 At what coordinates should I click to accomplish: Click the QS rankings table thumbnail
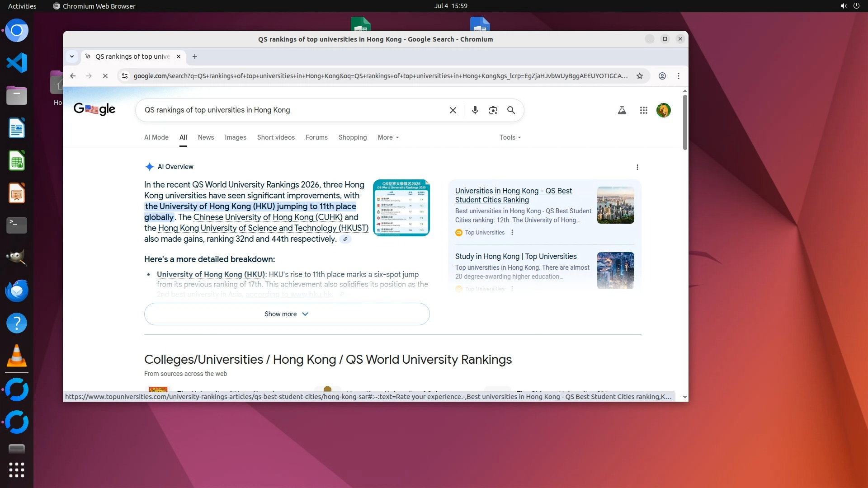401,208
